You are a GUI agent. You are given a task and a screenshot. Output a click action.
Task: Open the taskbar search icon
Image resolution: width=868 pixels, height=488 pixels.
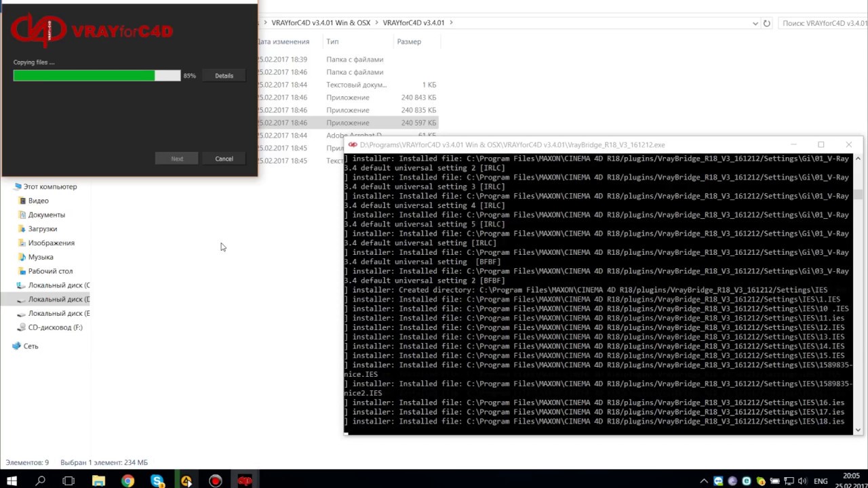click(40, 481)
